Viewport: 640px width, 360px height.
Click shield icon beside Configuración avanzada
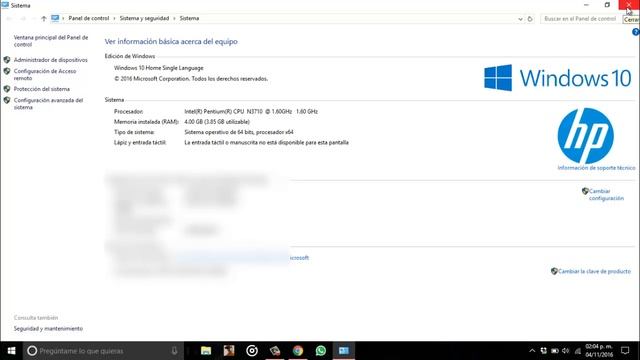pyautogui.click(x=7, y=100)
